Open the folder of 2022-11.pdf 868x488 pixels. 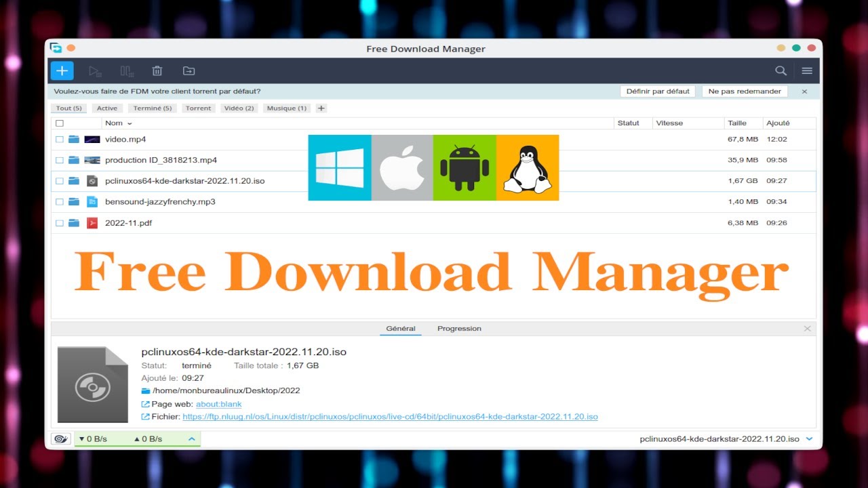pyautogui.click(x=74, y=223)
